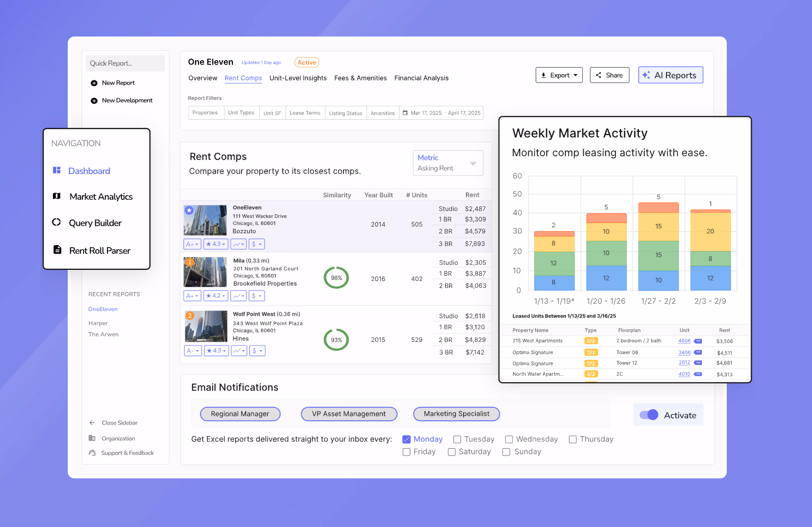Viewport: 812px width, 527px height.
Task: Open Wolf Point West A- grade dropdown
Action: point(193,351)
